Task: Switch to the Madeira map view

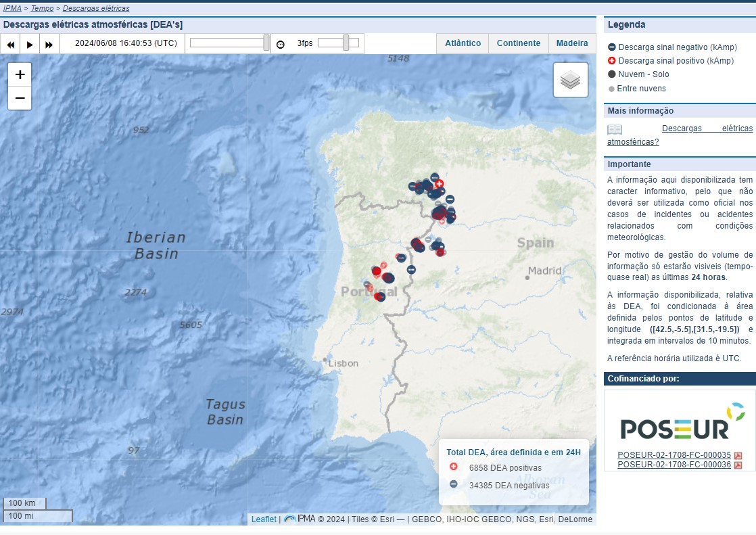Action: [x=572, y=43]
